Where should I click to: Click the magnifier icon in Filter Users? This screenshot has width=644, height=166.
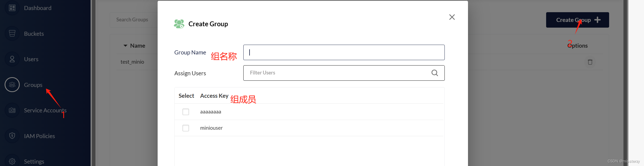(434, 73)
